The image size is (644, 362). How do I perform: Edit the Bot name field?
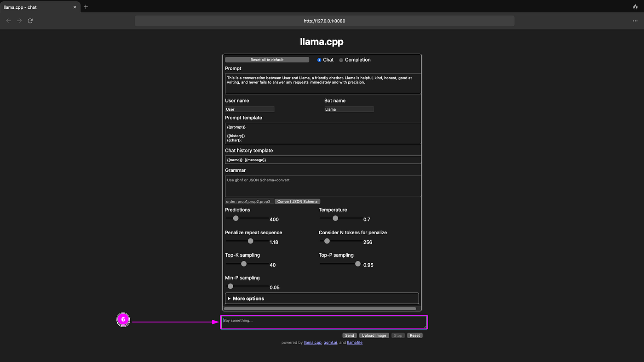tap(349, 109)
